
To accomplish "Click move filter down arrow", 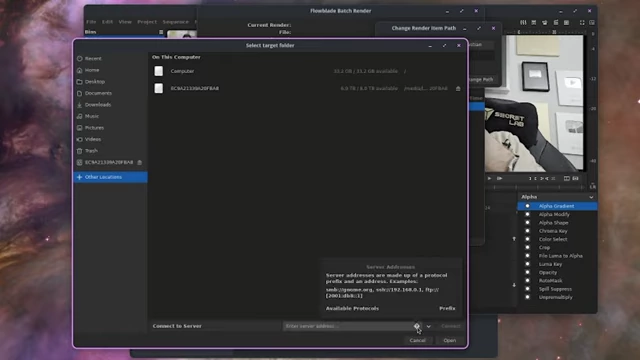I will pyautogui.click(x=514, y=285).
